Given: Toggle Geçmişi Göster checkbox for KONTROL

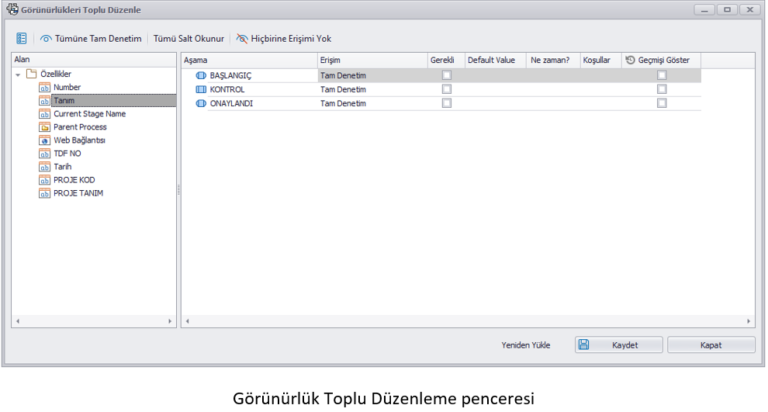Looking at the screenshot, I should tap(662, 89).
